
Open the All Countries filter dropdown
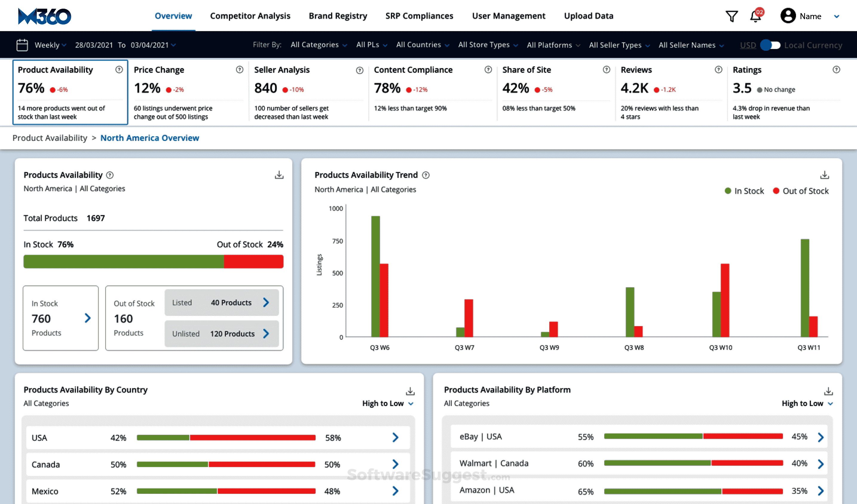[x=423, y=44]
